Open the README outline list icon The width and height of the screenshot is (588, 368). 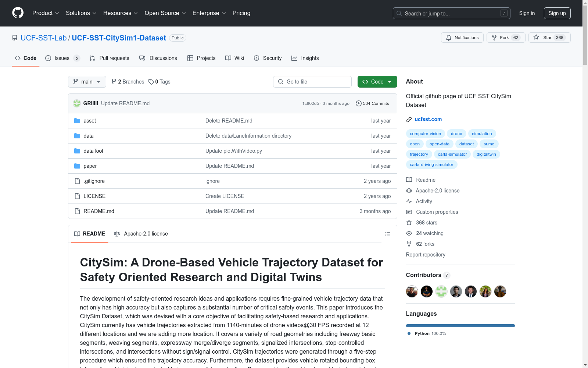coord(387,234)
